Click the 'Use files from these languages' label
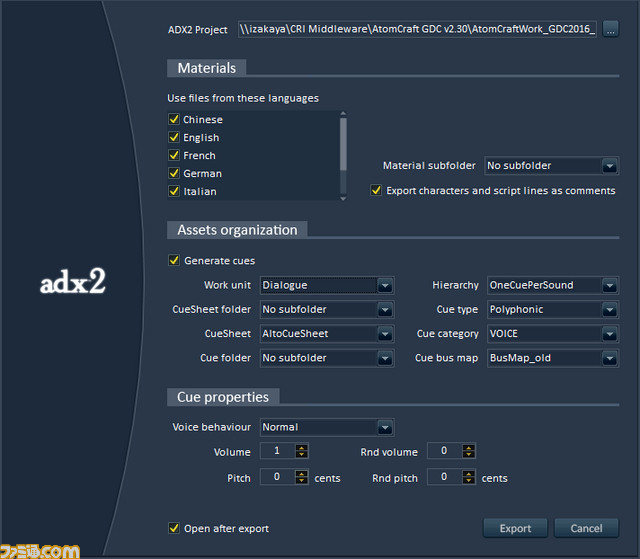The width and height of the screenshot is (640, 559). (x=243, y=98)
